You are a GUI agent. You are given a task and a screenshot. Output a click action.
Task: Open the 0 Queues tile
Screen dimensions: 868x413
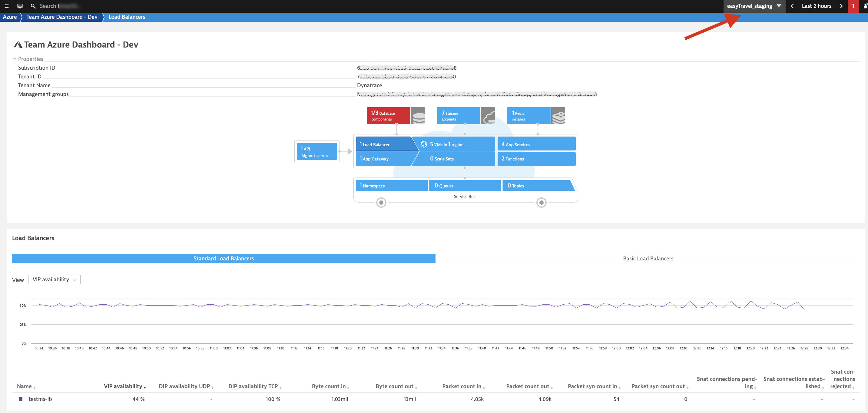click(x=465, y=186)
